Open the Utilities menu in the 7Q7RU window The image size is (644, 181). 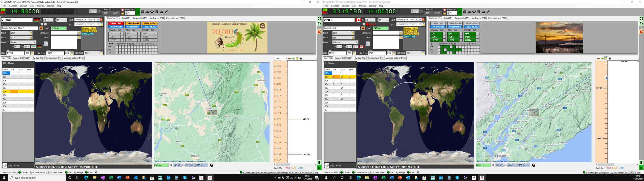point(41,6)
